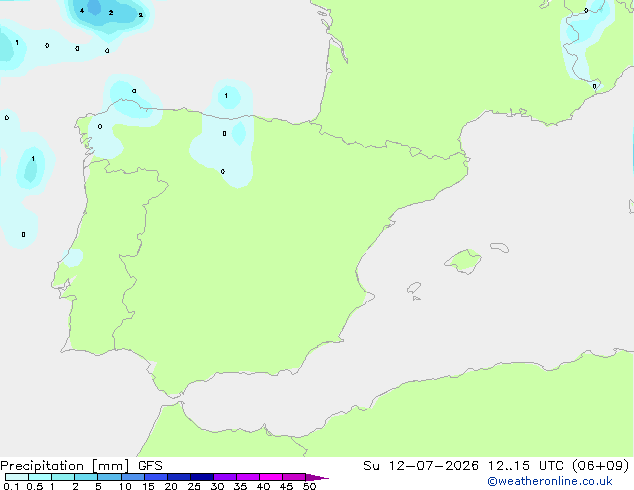
Task: Click the '(06+09)' forecast run text
Action: point(601,466)
